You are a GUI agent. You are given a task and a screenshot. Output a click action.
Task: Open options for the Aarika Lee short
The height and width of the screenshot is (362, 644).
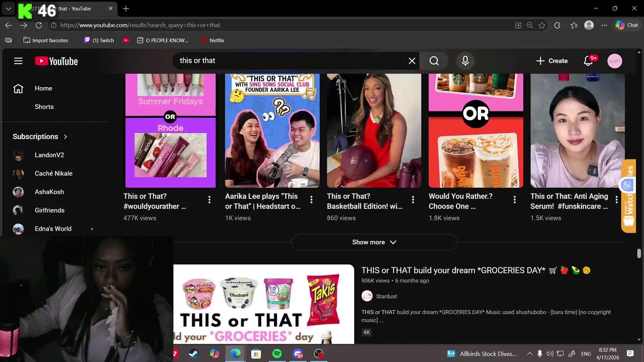311,200
